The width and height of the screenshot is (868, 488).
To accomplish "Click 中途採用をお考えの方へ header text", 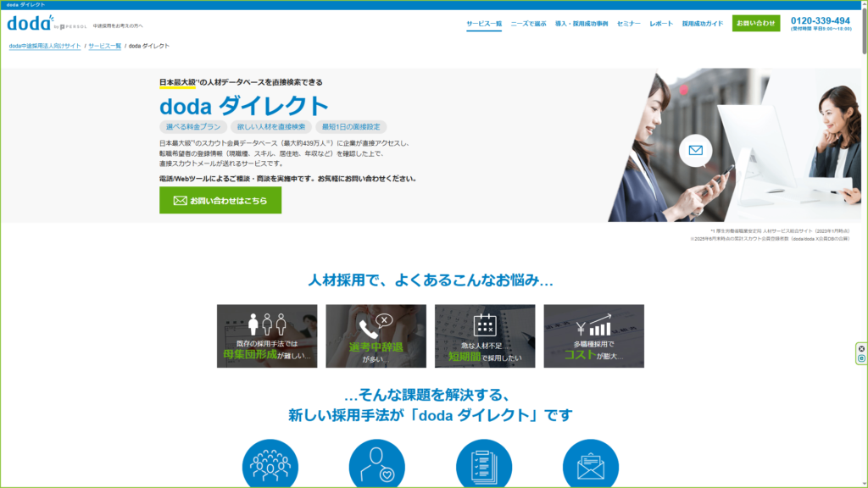I will [x=118, y=26].
